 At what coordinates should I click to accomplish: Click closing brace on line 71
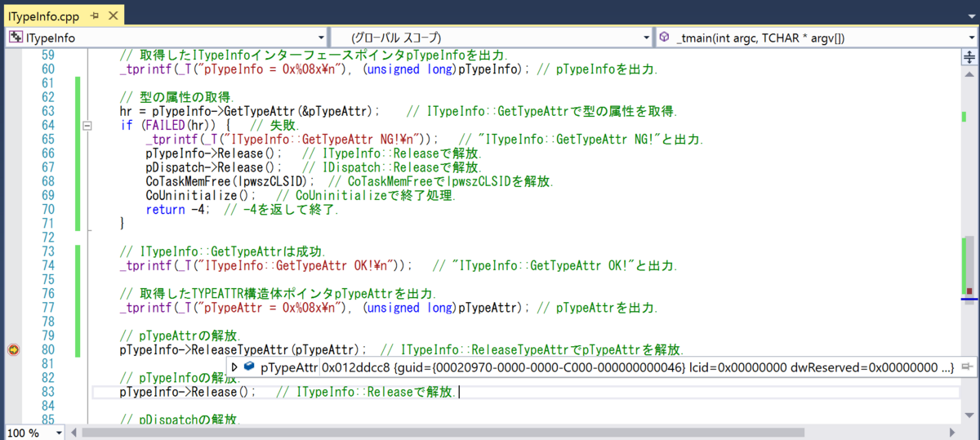click(122, 224)
